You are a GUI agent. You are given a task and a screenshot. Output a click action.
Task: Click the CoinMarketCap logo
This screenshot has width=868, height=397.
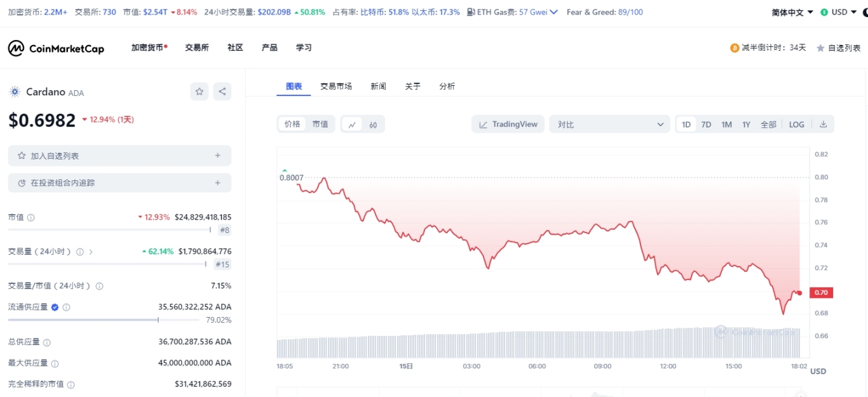click(x=56, y=48)
